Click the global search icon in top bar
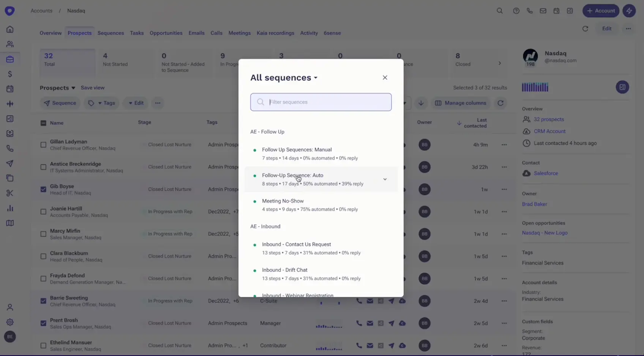This screenshot has width=644, height=356. click(x=500, y=11)
